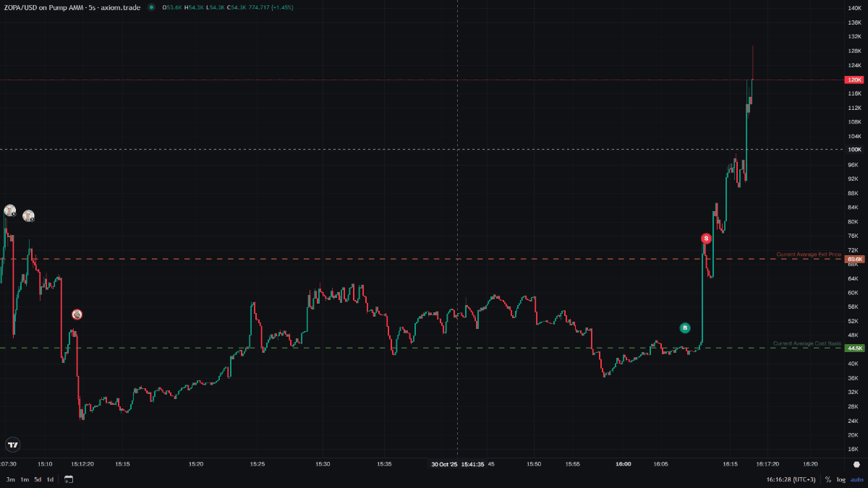Select the 3m time range
The height and width of the screenshot is (488, 868).
(x=10, y=479)
